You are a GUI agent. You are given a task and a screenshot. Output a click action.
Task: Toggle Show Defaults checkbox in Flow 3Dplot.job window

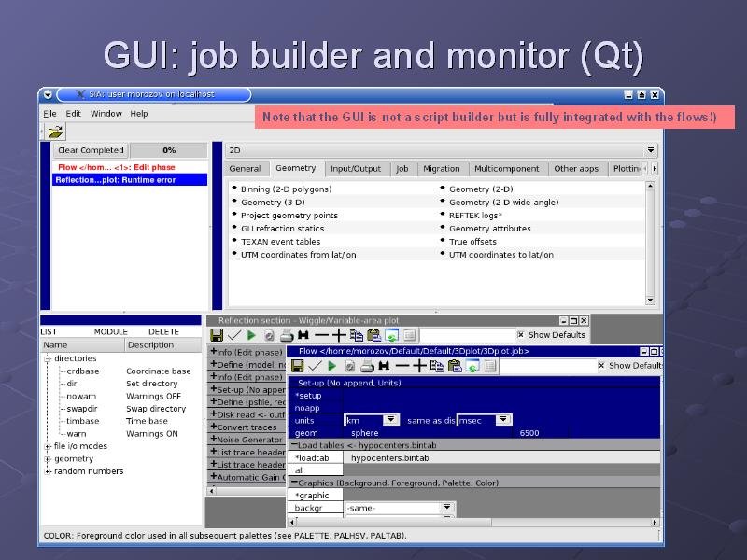pos(601,366)
